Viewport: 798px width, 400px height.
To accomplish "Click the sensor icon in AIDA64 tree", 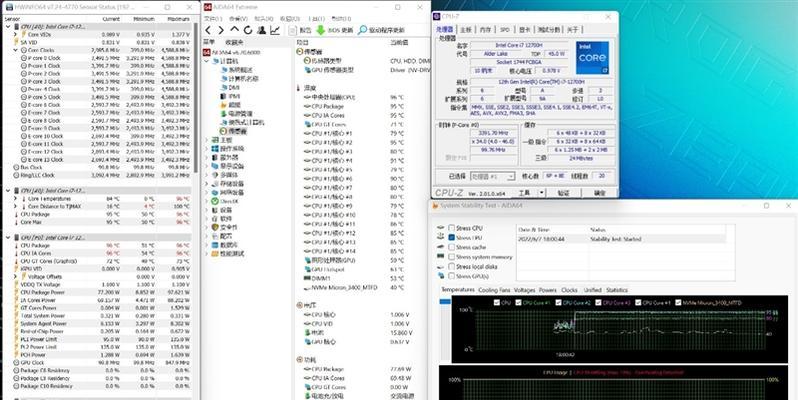I will 223,131.
